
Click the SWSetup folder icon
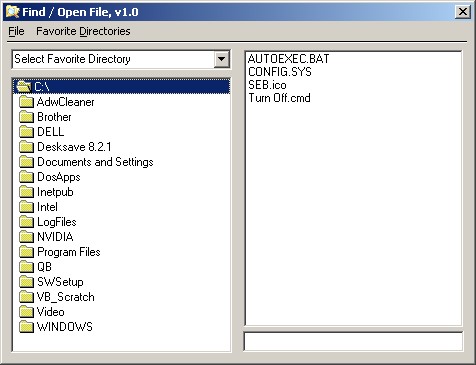click(x=26, y=282)
